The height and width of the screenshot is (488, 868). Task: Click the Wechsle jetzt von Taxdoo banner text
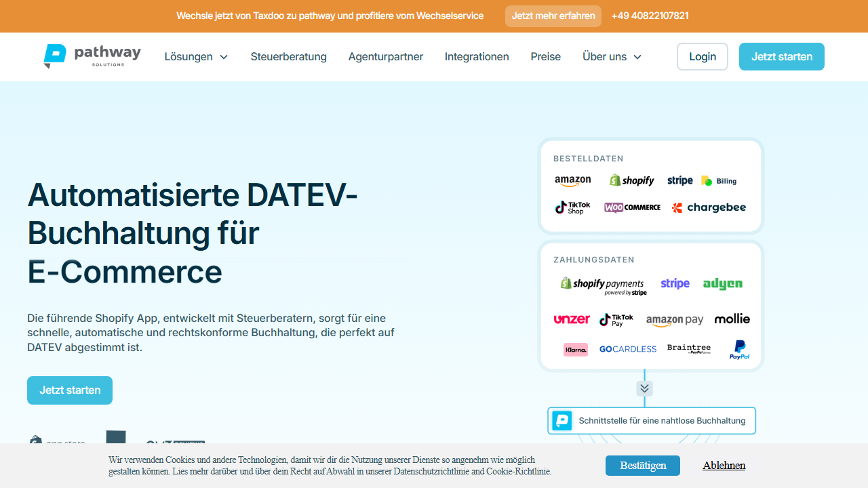click(330, 16)
